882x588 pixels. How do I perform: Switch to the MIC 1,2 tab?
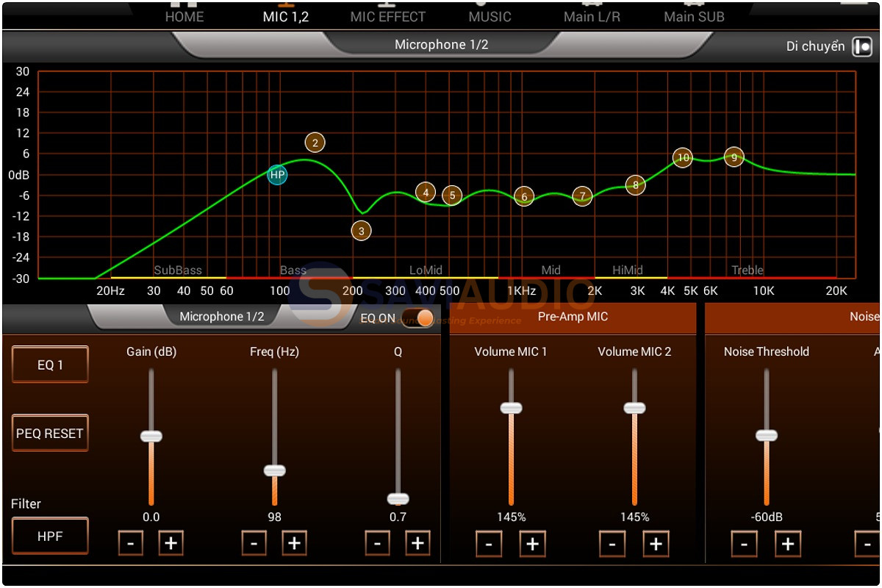click(286, 16)
